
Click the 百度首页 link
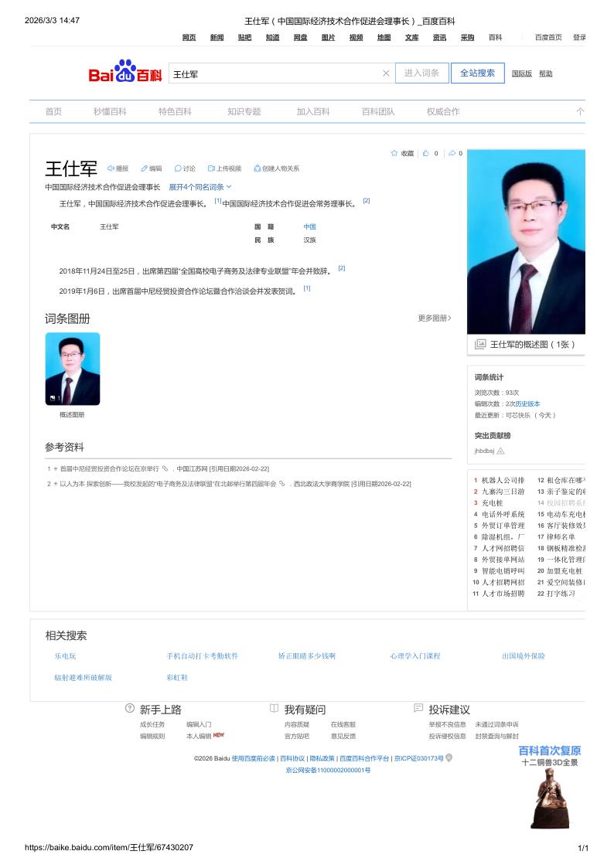click(x=548, y=38)
